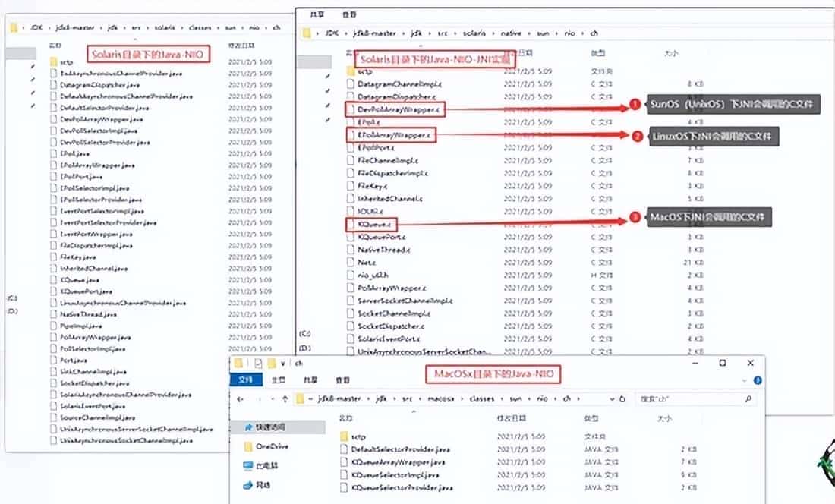835x504 pixels.
Task: Select the file KQueuePort.java
Action: pyautogui.click(x=86, y=291)
